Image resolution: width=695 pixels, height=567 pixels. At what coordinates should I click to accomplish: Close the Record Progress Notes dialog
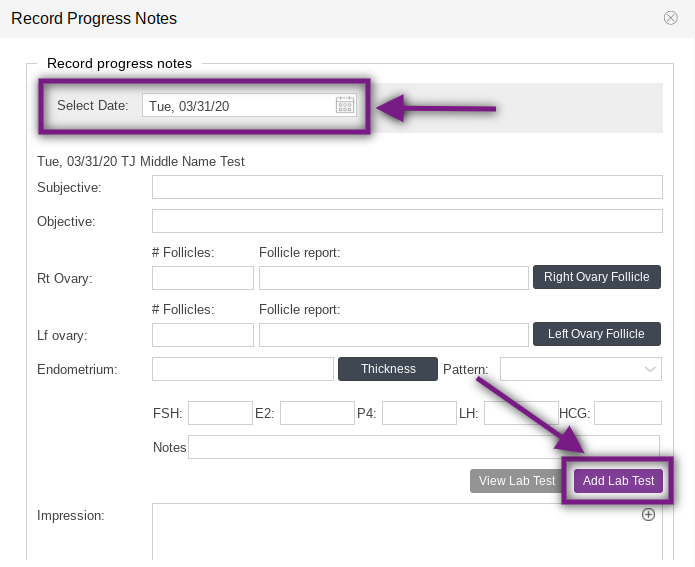click(671, 18)
